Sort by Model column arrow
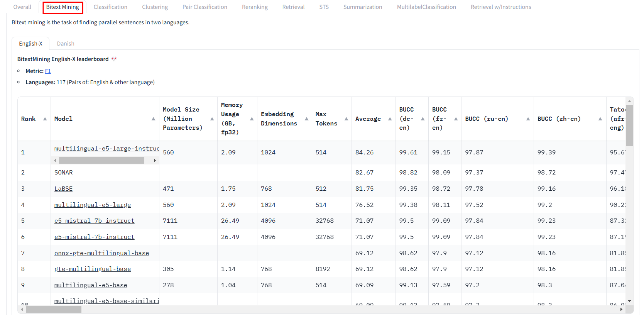 (153, 119)
